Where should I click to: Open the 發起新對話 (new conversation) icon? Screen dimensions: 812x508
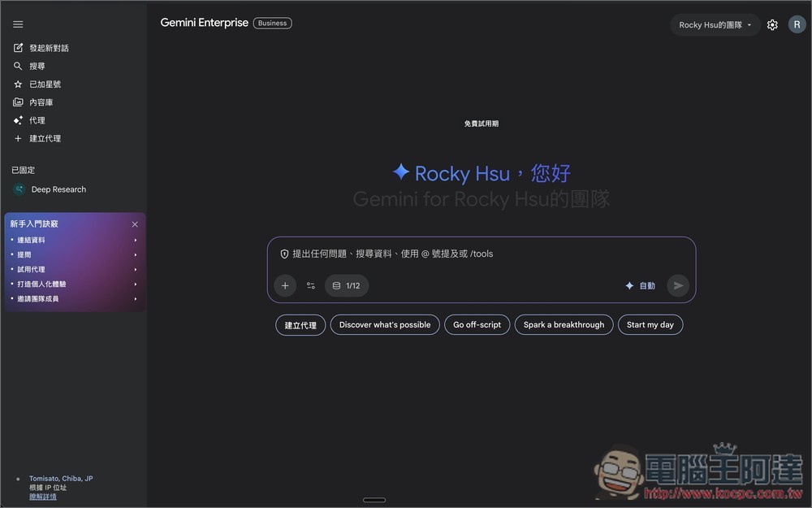point(18,47)
